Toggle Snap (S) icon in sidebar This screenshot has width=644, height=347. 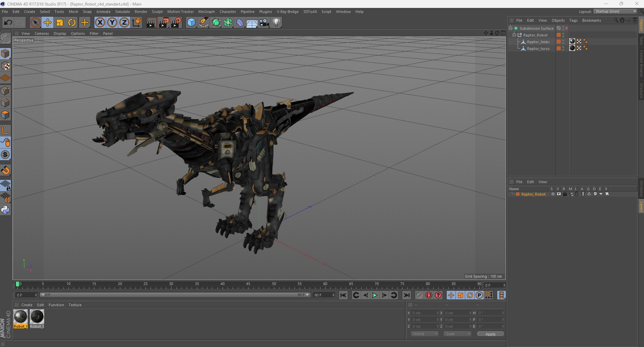tap(5, 155)
